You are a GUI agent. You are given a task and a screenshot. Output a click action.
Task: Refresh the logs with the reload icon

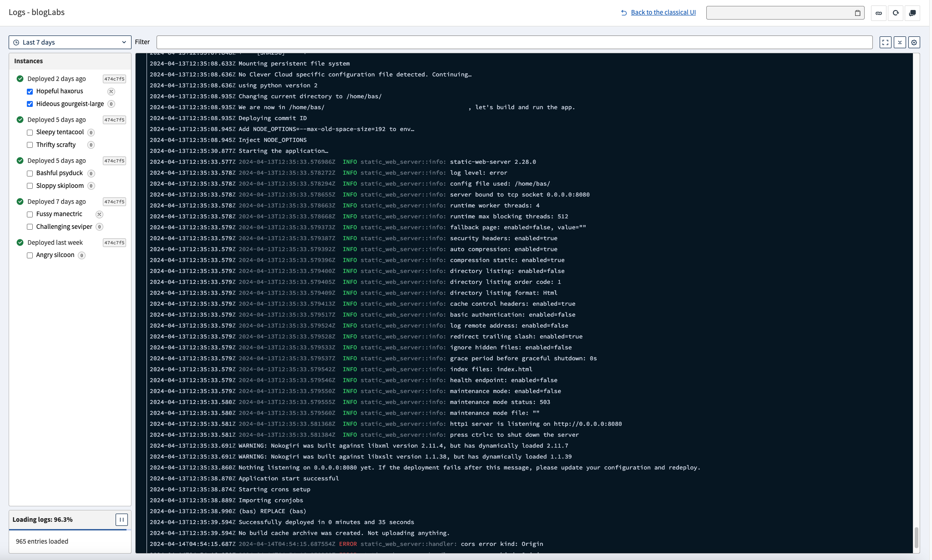click(896, 13)
